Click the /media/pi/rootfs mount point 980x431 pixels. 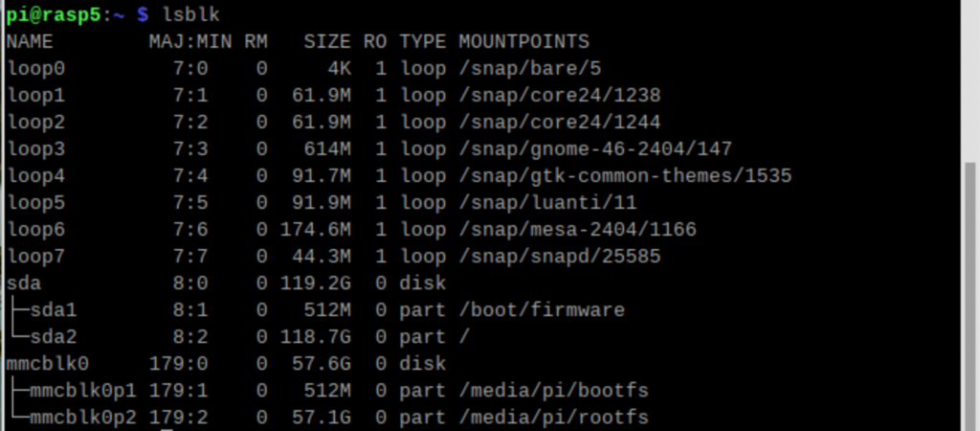[x=553, y=418]
